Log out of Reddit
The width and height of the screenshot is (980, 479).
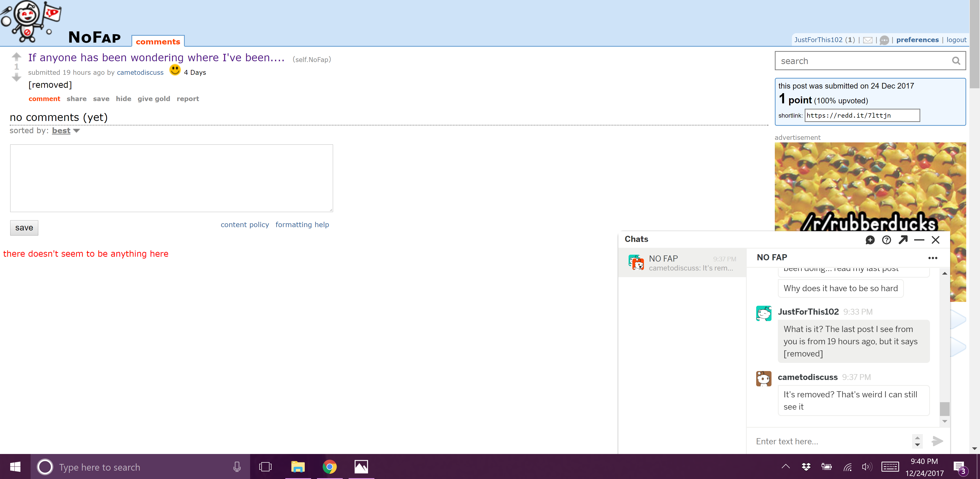[x=957, y=40]
